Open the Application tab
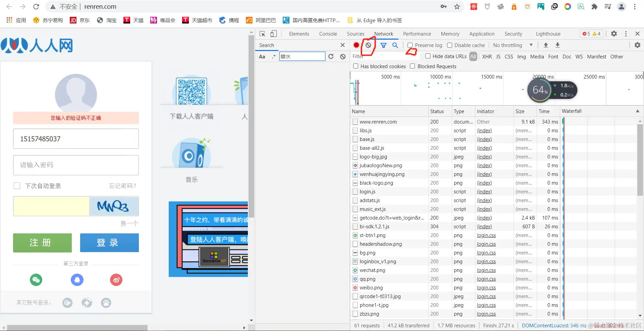Viewport: 644px width, 331px height. (482, 34)
